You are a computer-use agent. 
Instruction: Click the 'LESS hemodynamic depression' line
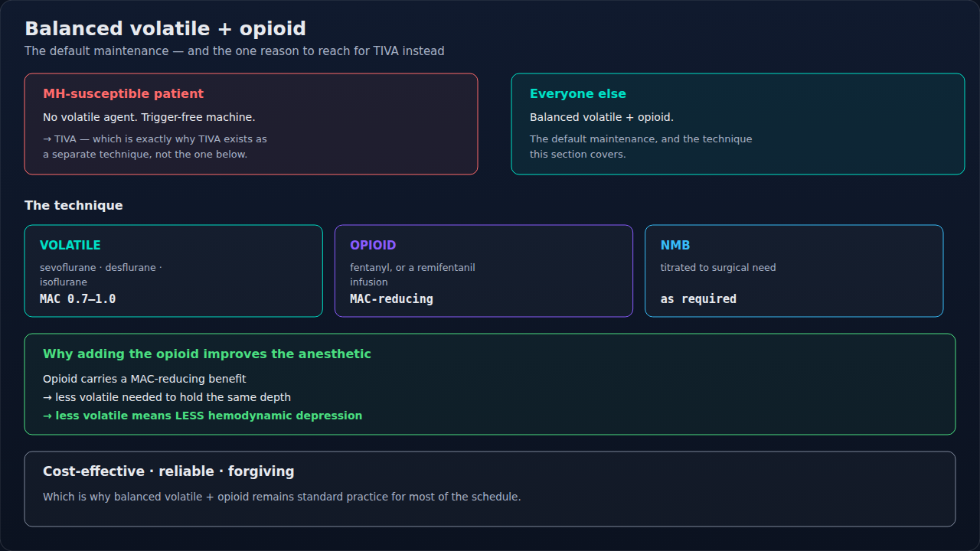click(x=203, y=416)
